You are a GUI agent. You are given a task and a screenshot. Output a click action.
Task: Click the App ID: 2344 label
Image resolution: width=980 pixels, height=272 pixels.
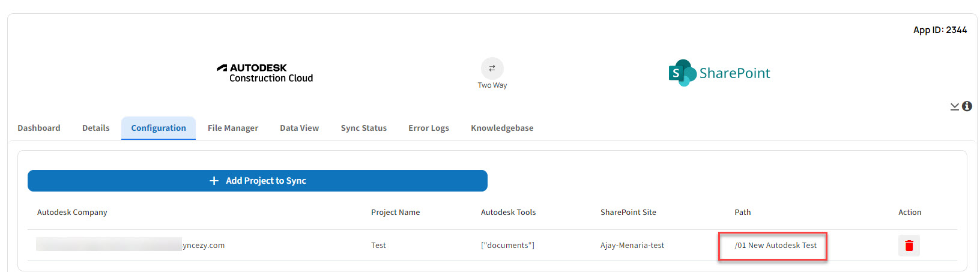[x=940, y=30]
